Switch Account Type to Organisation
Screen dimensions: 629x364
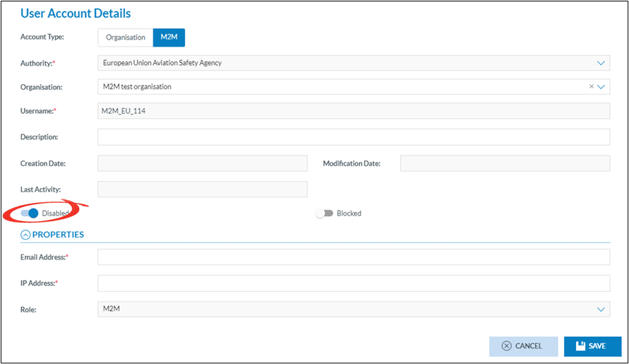pos(125,37)
